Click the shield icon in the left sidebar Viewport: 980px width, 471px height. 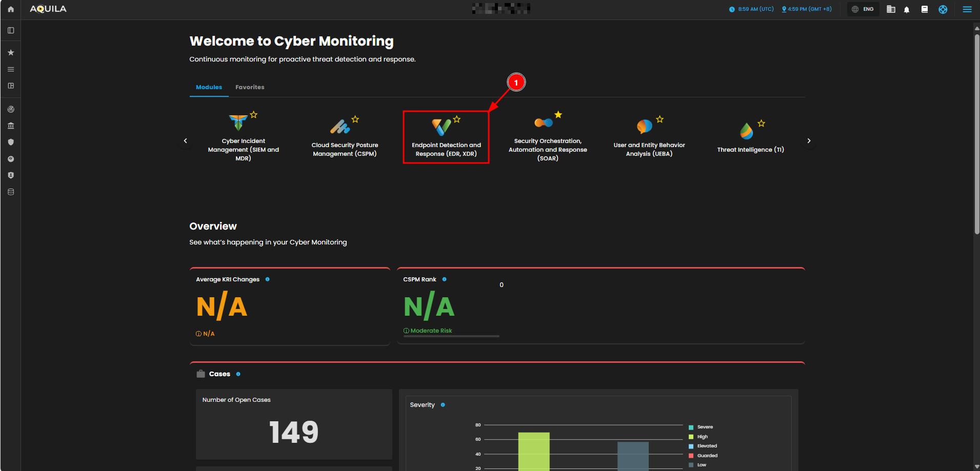[x=11, y=142]
